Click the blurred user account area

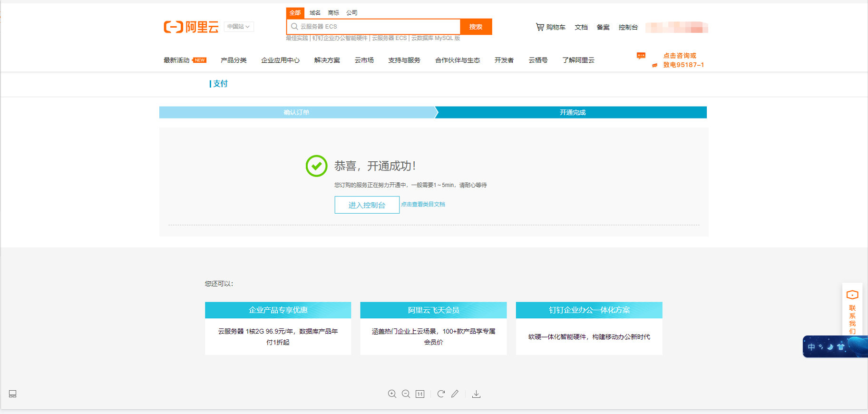(x=677, y=27)
